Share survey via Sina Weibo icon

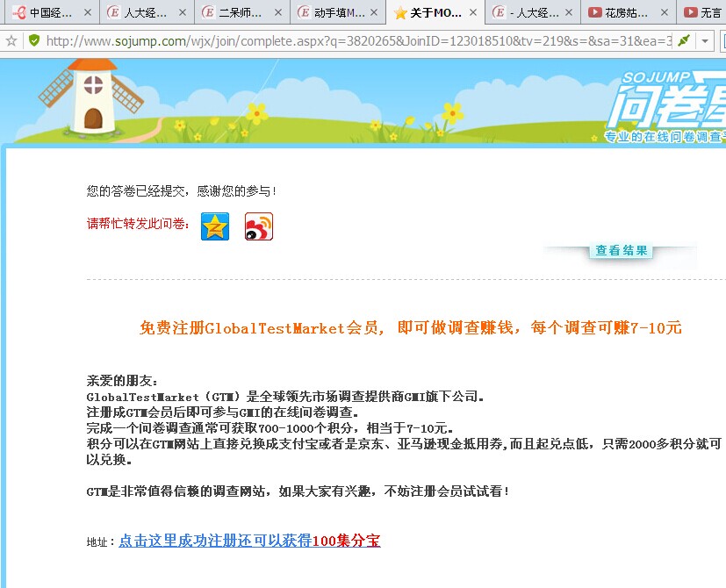pos(259,226)
